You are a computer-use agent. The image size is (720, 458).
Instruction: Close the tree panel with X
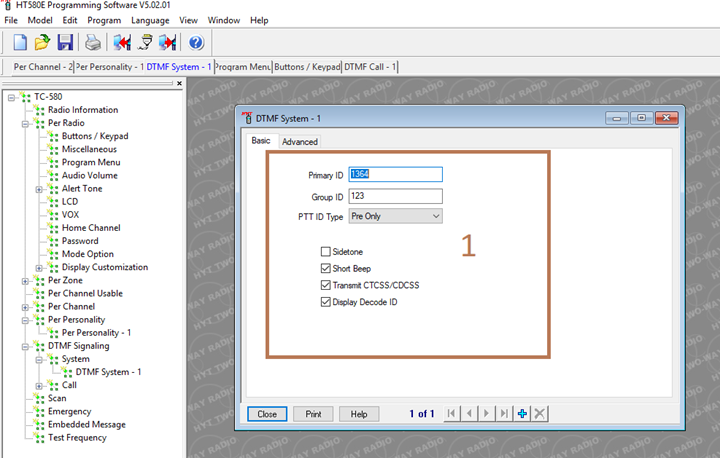179,84
